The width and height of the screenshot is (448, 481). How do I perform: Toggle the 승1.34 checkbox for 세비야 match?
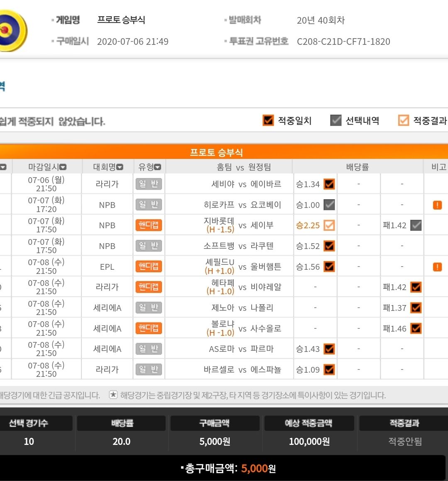(329, 184)
